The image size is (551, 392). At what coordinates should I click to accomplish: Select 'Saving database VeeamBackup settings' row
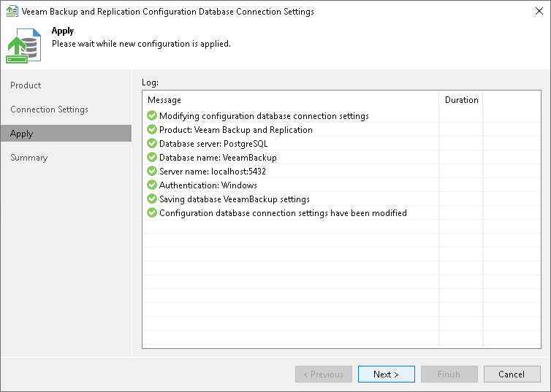[x=341, y=199]
